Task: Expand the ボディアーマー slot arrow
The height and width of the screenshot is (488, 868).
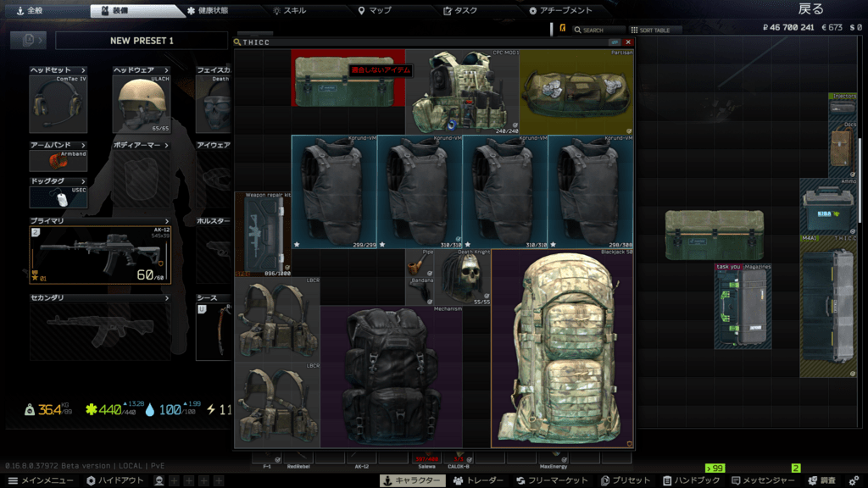Action: (x=166, y=145)
